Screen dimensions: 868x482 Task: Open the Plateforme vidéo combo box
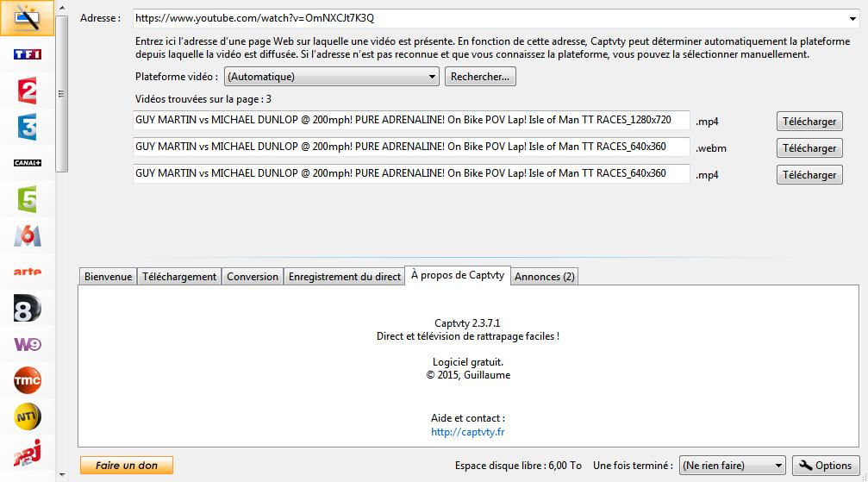coord(331,77)
